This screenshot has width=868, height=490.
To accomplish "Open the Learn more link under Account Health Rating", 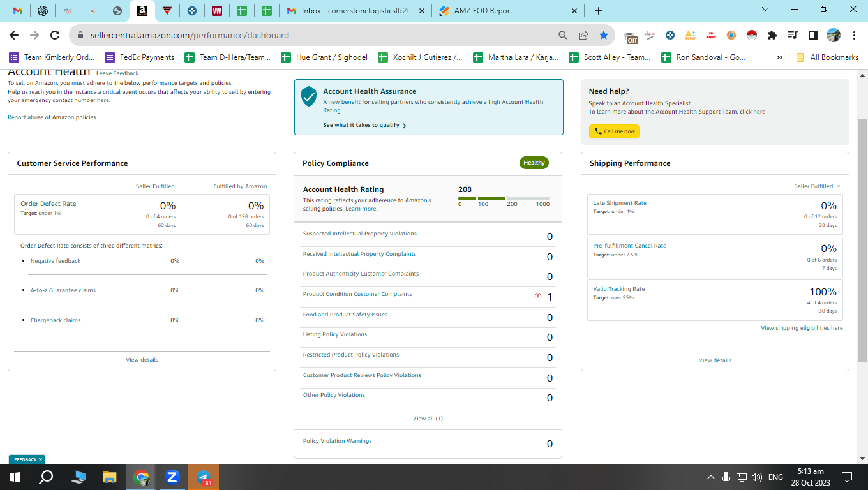I will [361, 209].
